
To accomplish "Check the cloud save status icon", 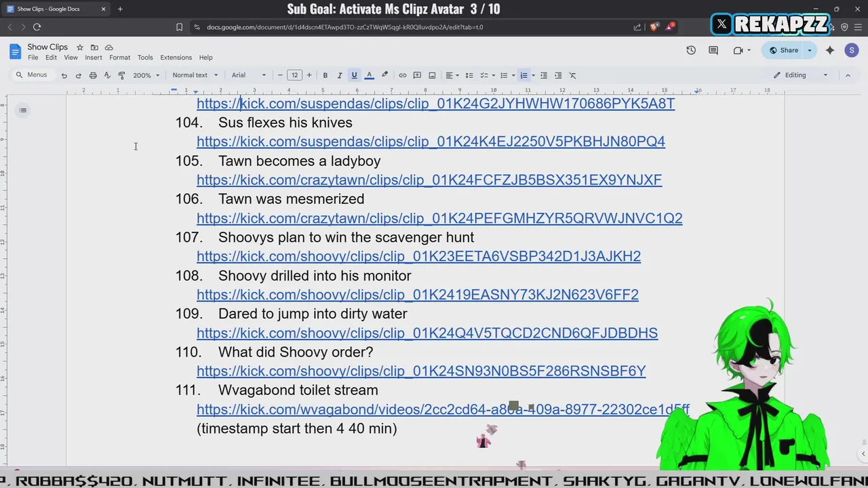I will 108,47.
